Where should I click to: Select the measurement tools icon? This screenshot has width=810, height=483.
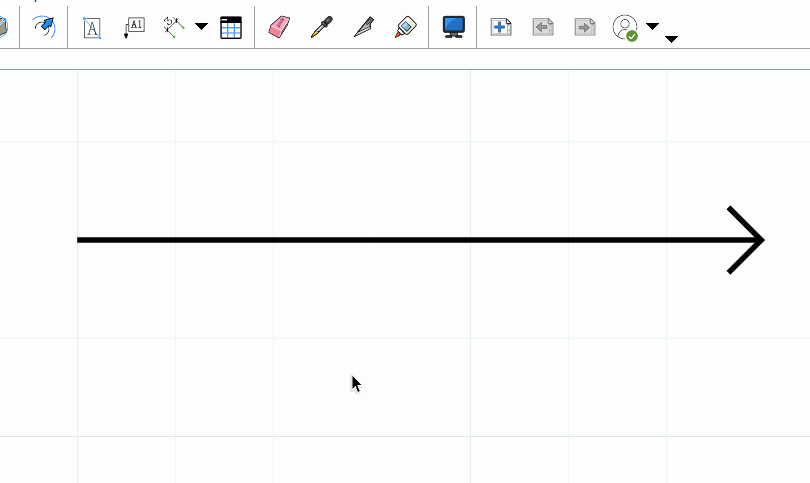pos(174,27)
